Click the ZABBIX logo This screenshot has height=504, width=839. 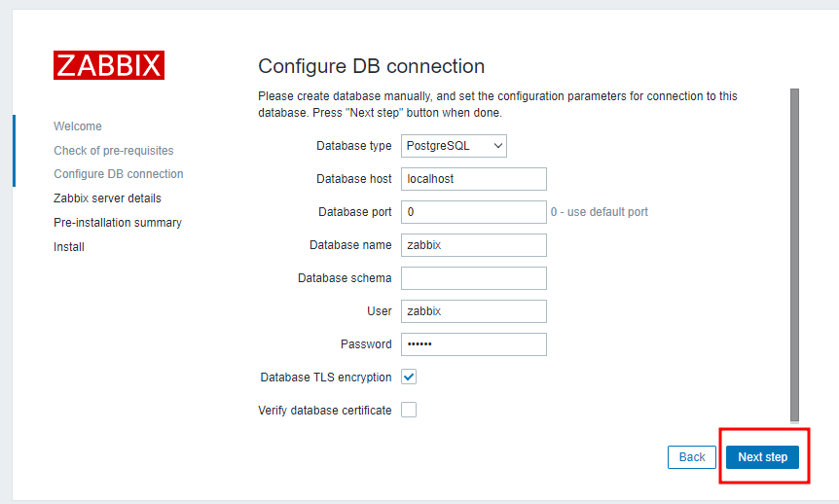109,65
